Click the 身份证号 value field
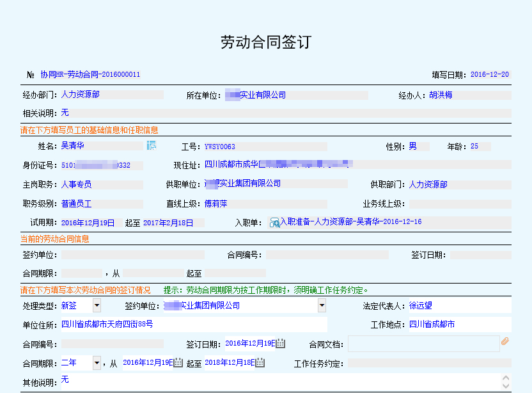This screenshot has width=532, height=393. 102,165
